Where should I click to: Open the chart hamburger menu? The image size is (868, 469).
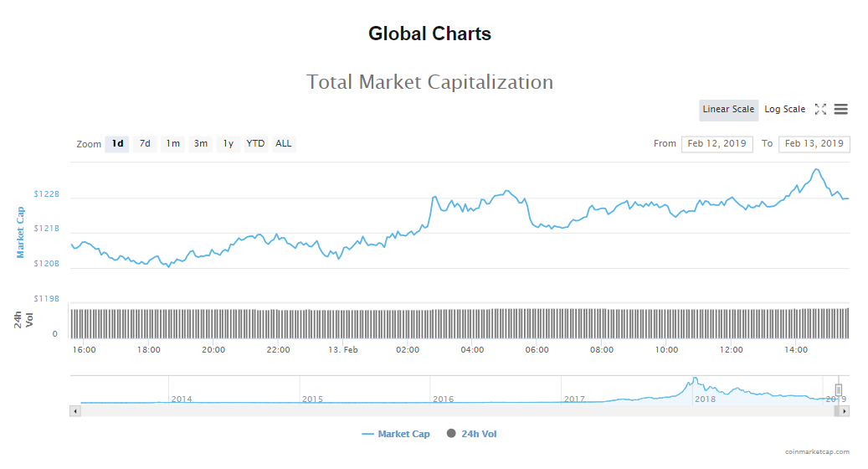(x=841, y=109)
